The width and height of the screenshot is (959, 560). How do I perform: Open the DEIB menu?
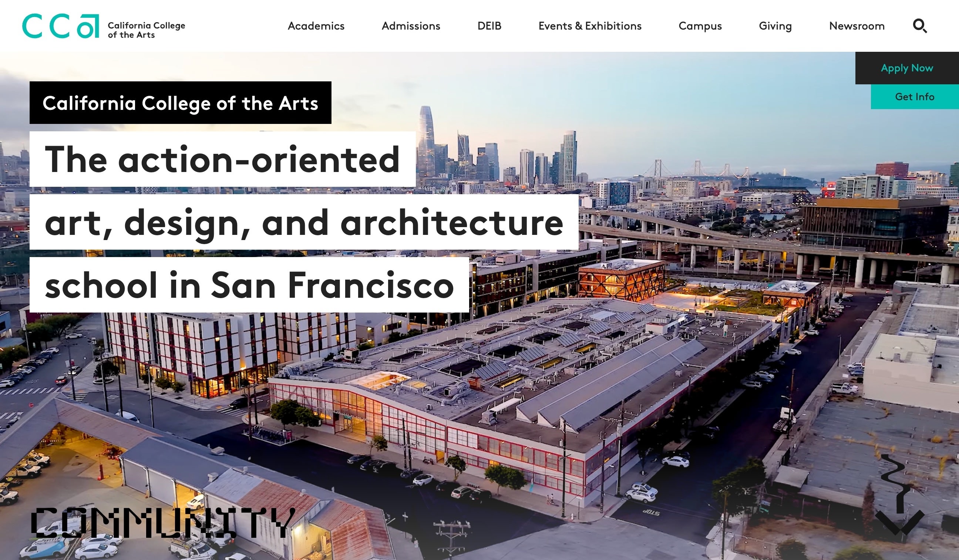[489, 26]
